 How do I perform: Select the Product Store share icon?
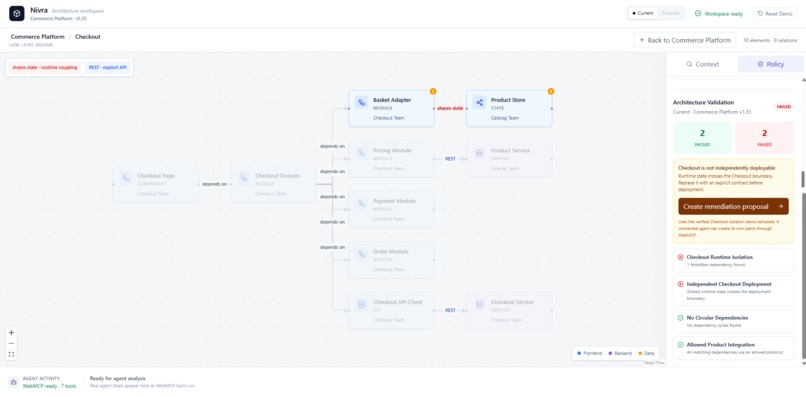point(479,102)
